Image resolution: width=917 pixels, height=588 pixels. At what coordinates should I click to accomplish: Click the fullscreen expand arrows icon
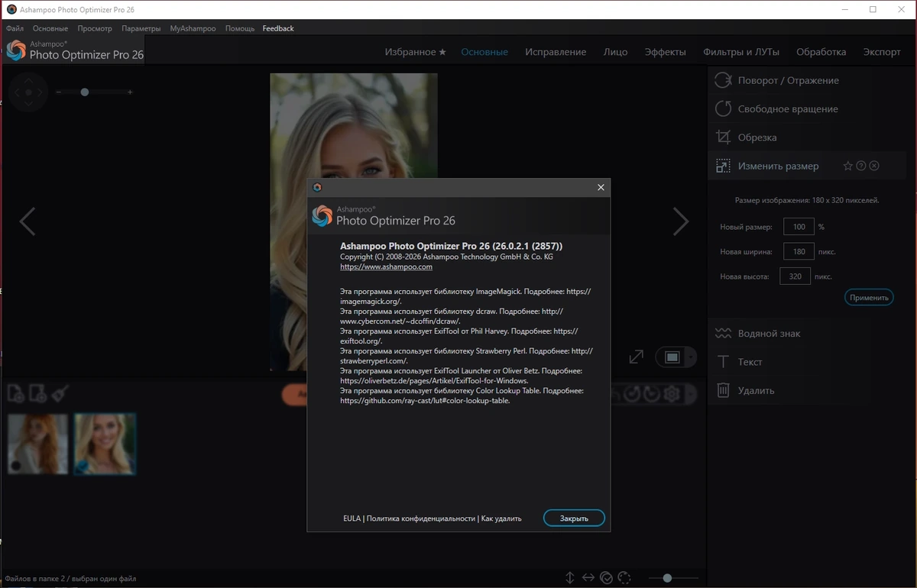(636, 357)
